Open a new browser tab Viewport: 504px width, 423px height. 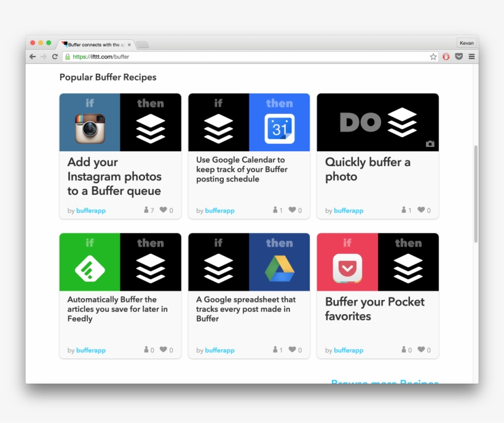(x=143, y=44)
